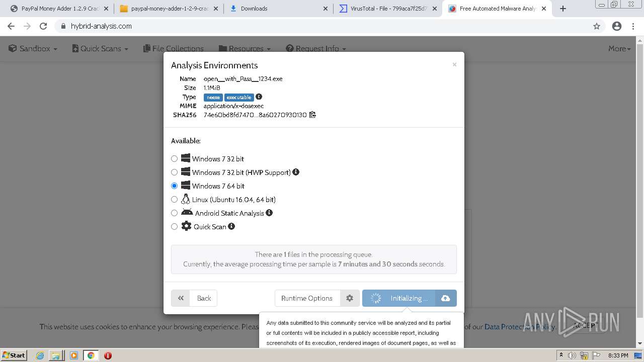
Task: Open the volume tray icon
Action: (x=572, y=355)
